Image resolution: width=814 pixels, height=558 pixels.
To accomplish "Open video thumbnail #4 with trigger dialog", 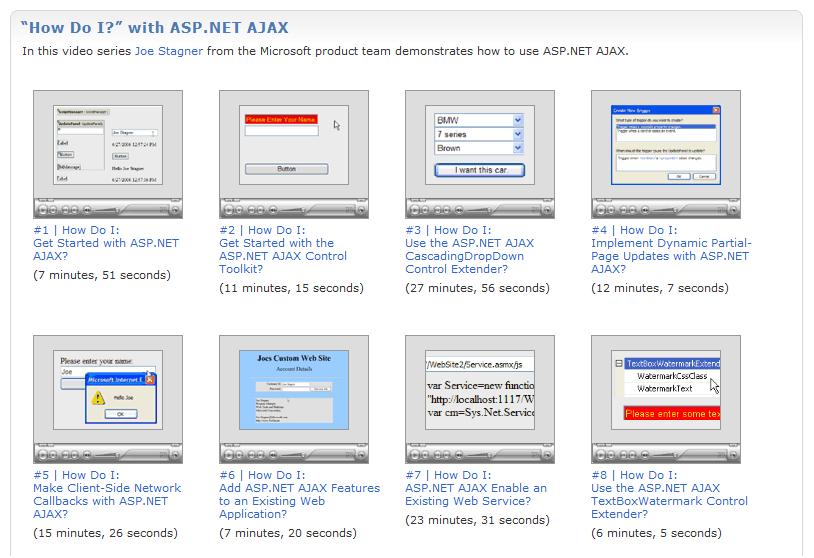I will click(x=666, y=154).
